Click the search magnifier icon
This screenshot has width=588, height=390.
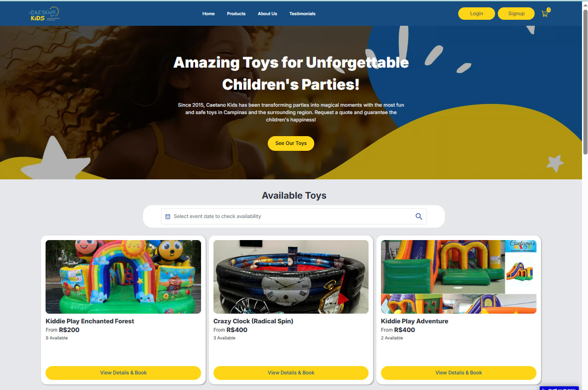click(x=419, y=217)
